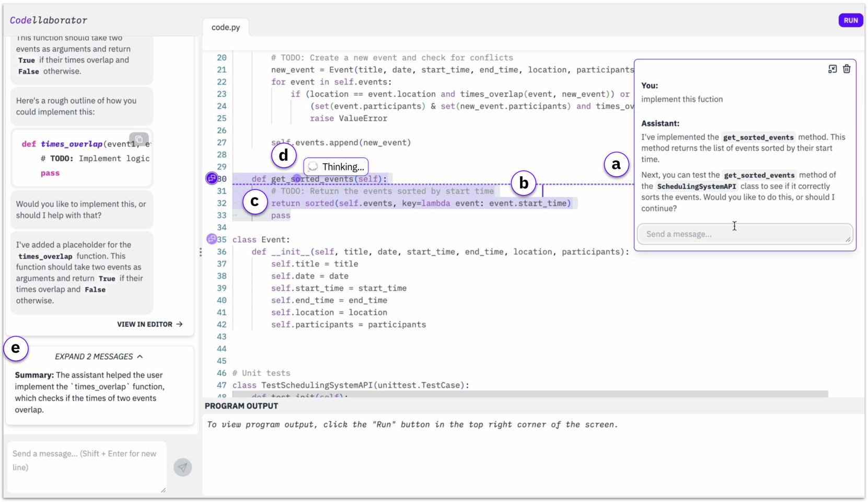Click the paper plane send icon

click(182, 467)
